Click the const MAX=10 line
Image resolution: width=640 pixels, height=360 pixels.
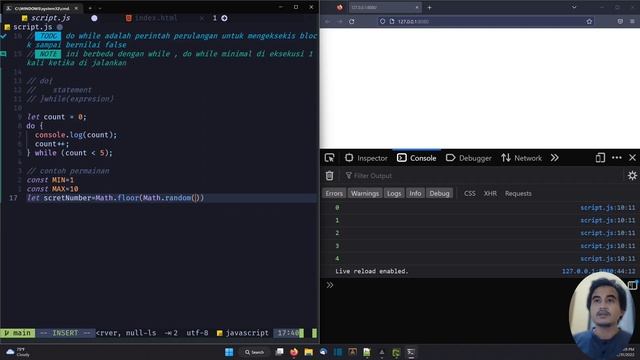52,189
